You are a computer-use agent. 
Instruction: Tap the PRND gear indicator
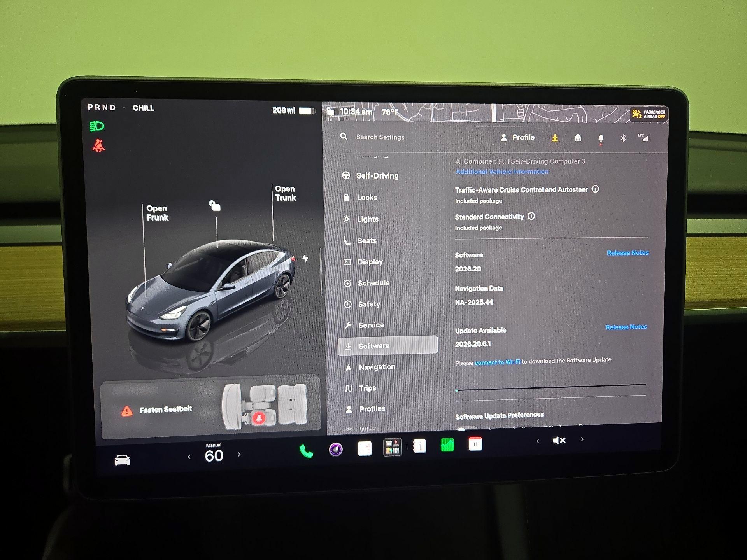point(102,107)
